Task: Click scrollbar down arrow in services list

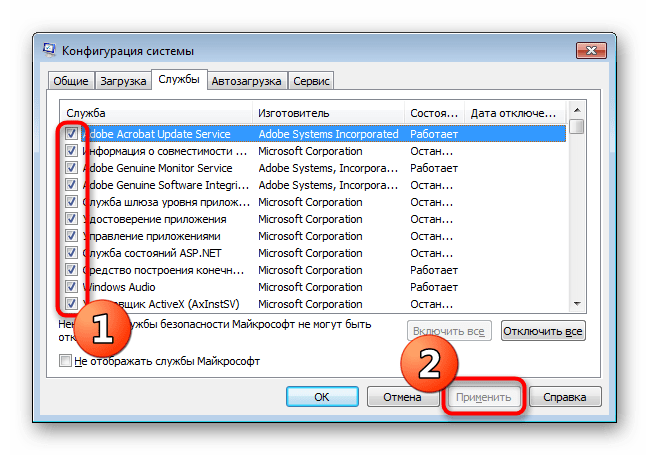Action: tap(577, 304)
